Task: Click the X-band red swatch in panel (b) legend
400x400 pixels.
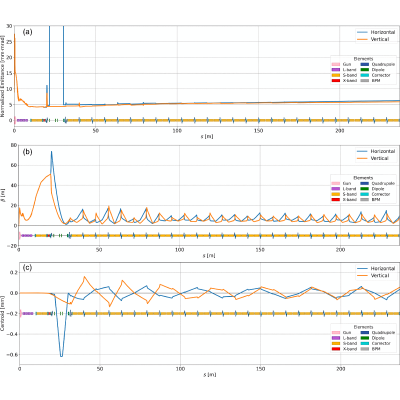Action: click(x=336, y=200)
